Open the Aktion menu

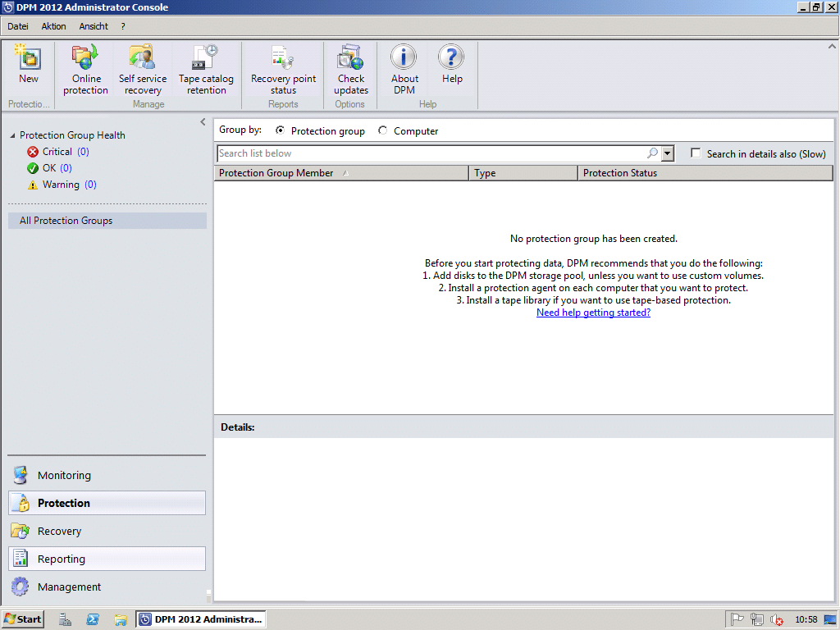click(x=53, y=26)
